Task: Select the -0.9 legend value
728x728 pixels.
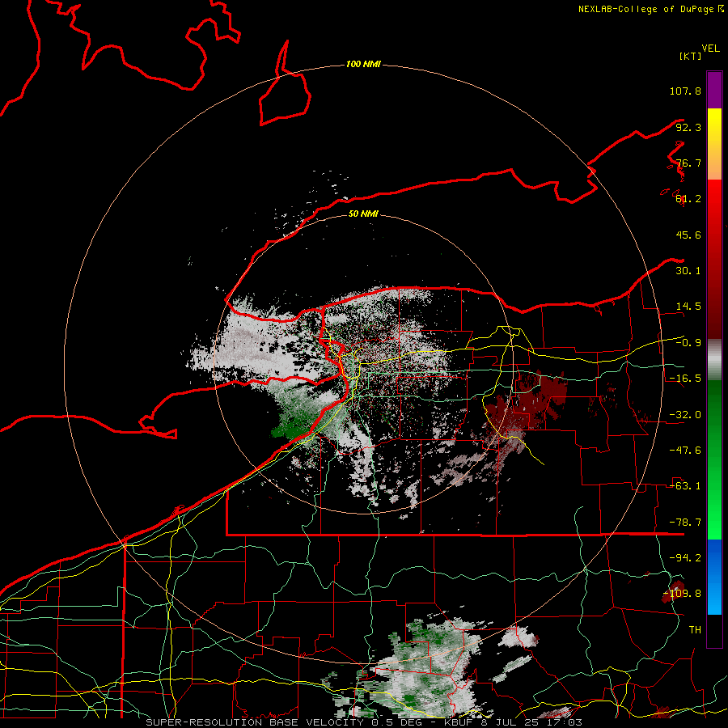Action: tap(688, 343)
